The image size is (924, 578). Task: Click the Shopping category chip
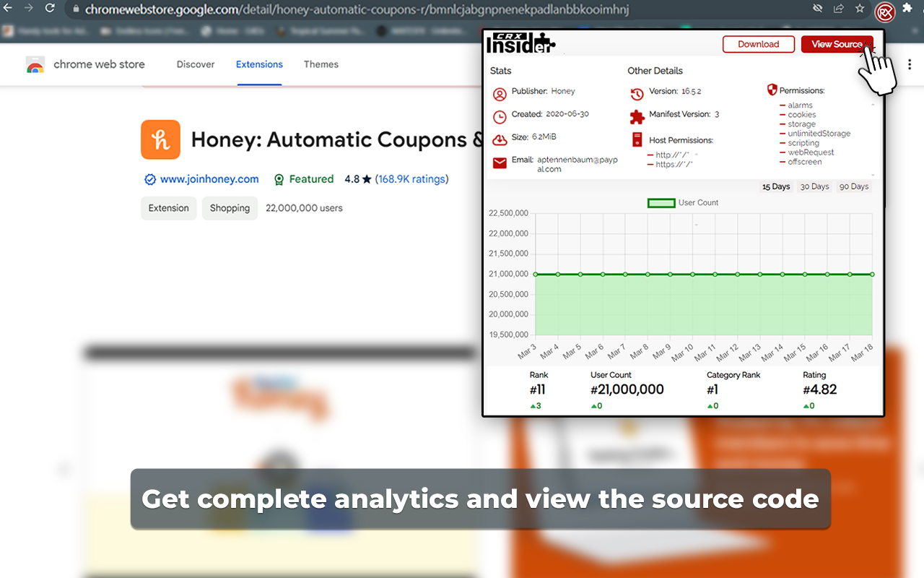(230, 208)
